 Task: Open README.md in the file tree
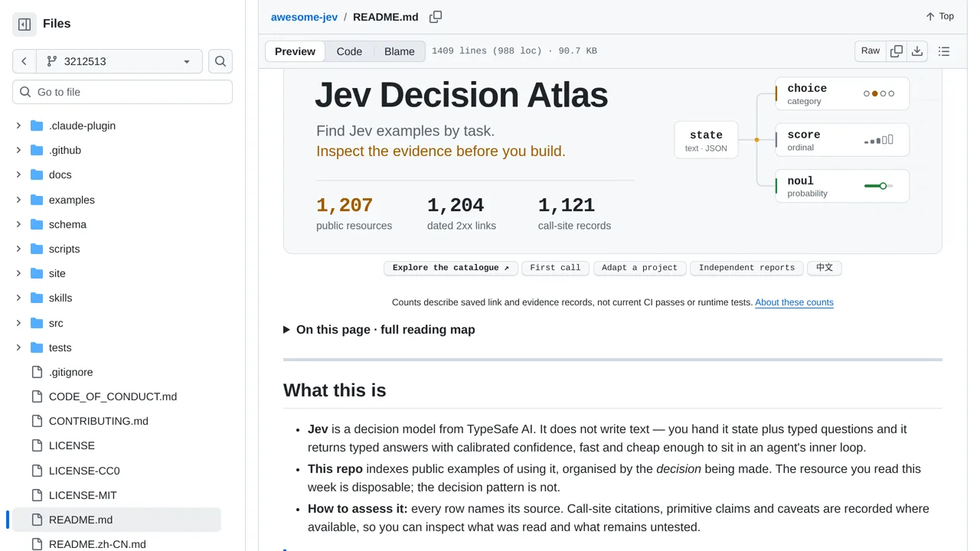pos(116,520)
